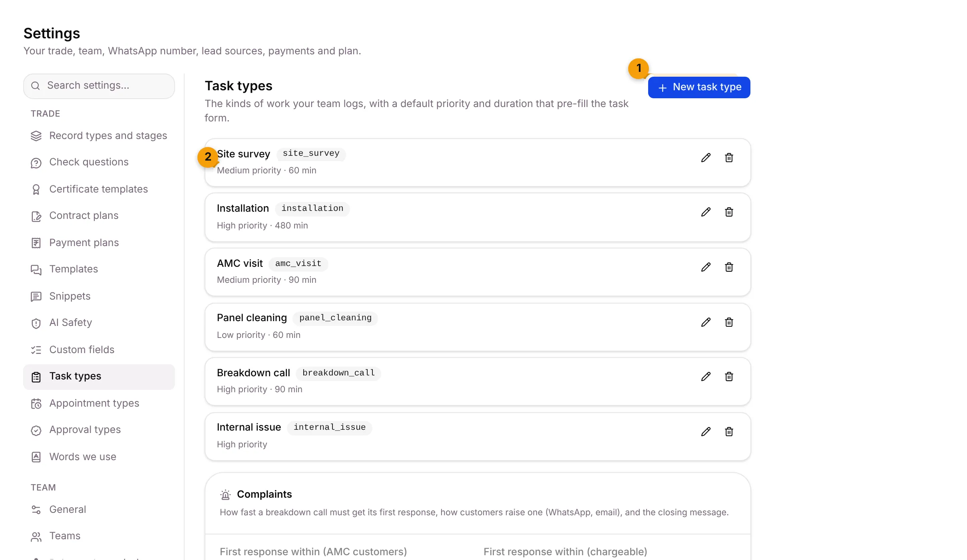Click the shield icon for AI Safety
This screenshot has height=560, width=967.
pyautogui.click(x=36, y=324)
